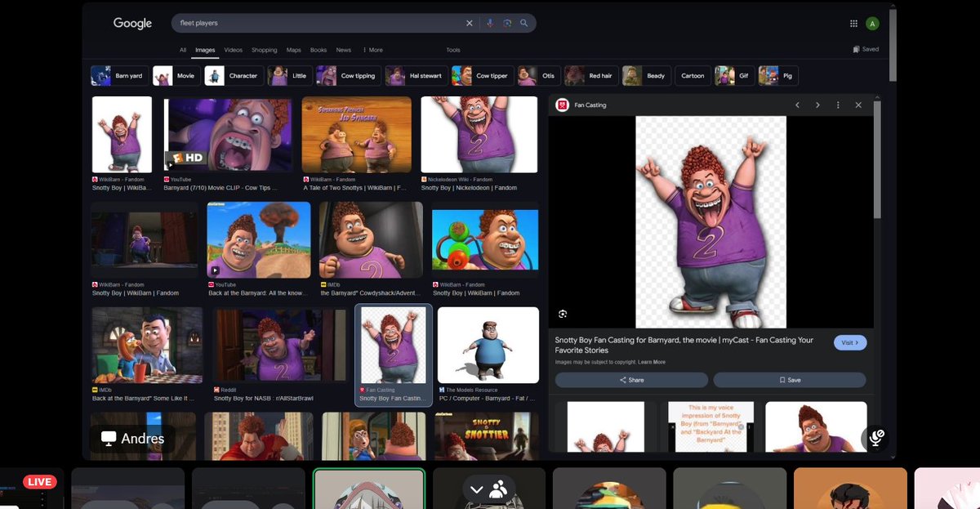Open Barnyard Movie CLIP HD YouTube thumbnail
This screenshot has height=509, width=980.
point(228,135)
